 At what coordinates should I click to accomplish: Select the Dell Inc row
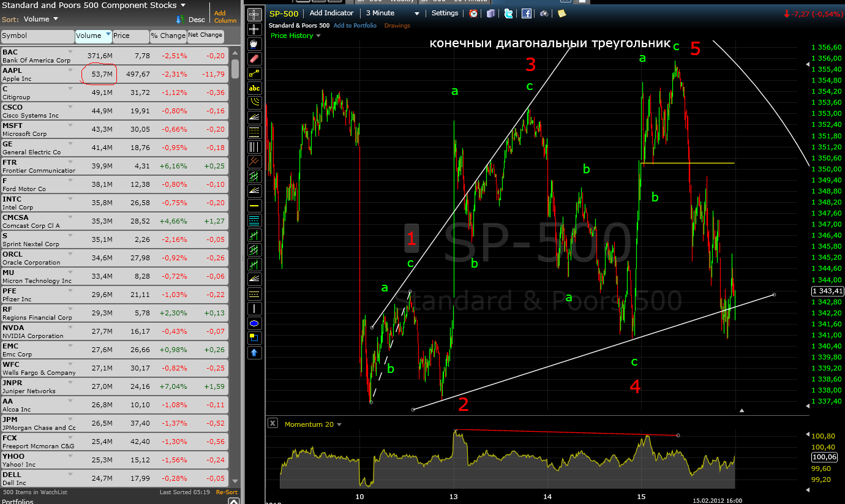115,479
